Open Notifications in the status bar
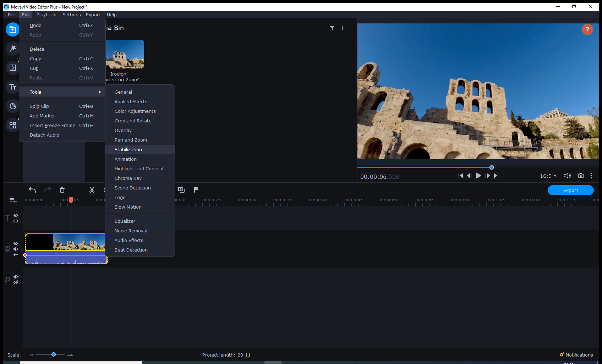This screenshot has width=602, height=364. tap(576, 355)
